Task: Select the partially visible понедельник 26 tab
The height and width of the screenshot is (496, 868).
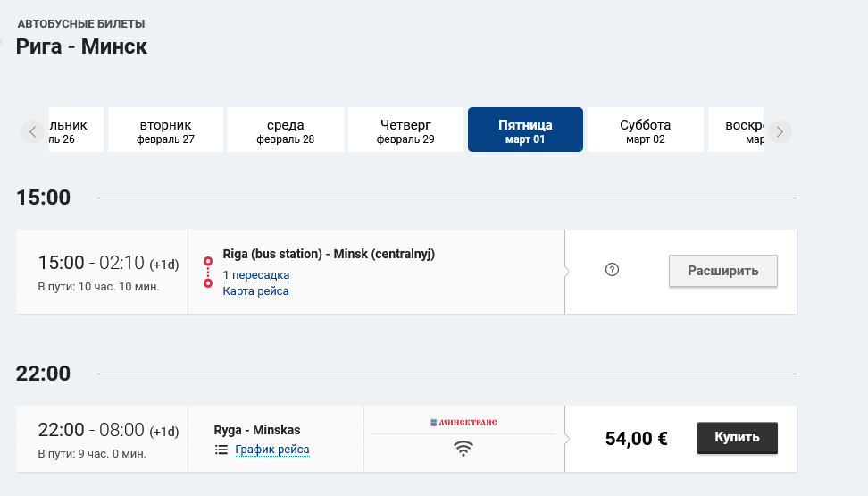Action: 77,130
